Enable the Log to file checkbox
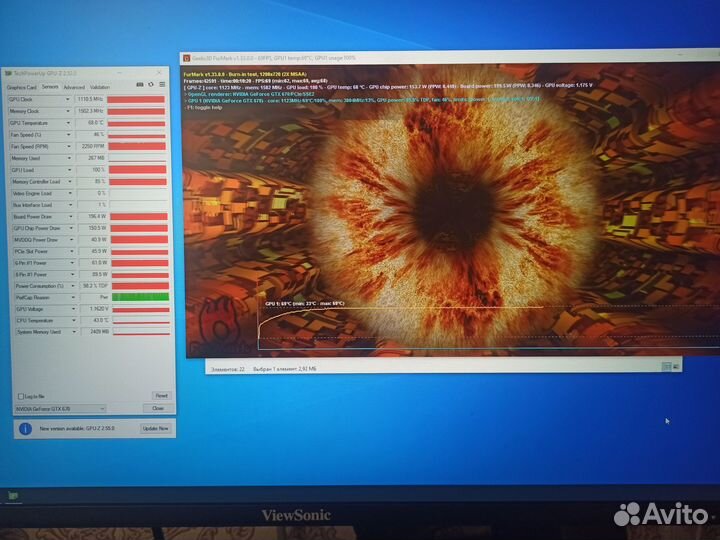Image resolution: width=720 pixels, height=540 pixels. 19,396
